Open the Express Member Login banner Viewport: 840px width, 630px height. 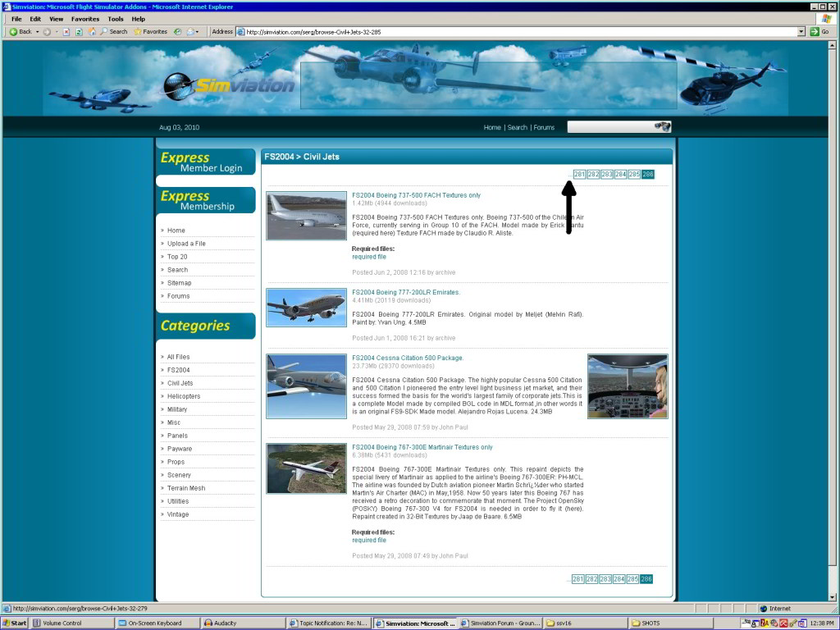click(x=206, y=162)
